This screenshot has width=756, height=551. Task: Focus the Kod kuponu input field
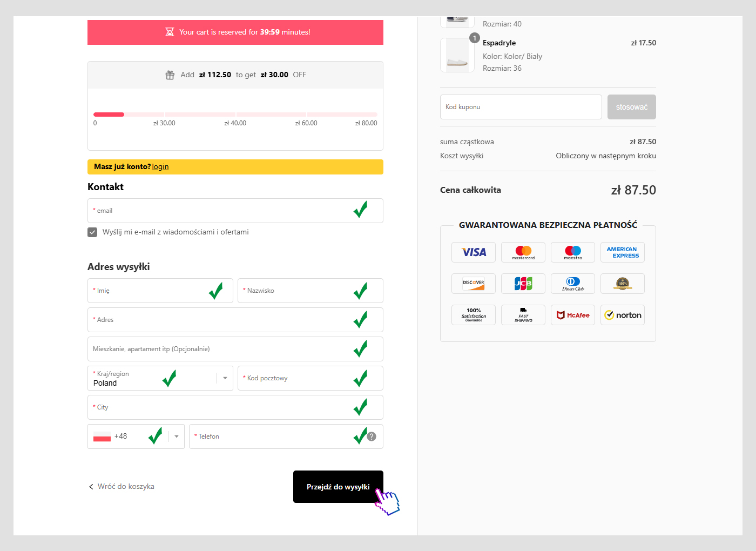coord(521,107)
